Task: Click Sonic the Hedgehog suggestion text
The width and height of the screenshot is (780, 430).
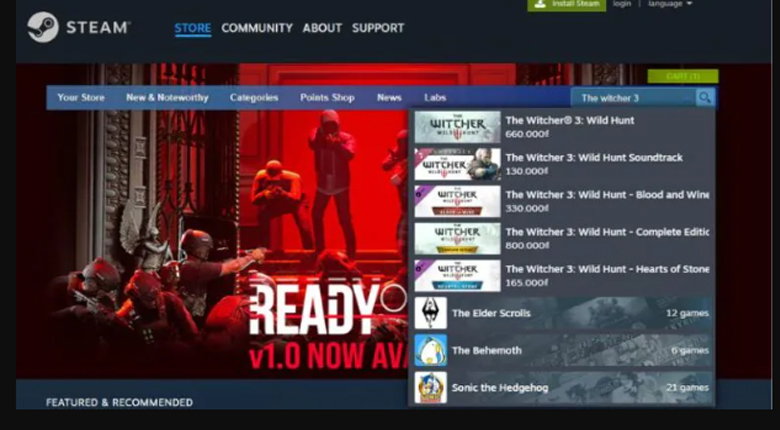Action: (x=500, y=388)
